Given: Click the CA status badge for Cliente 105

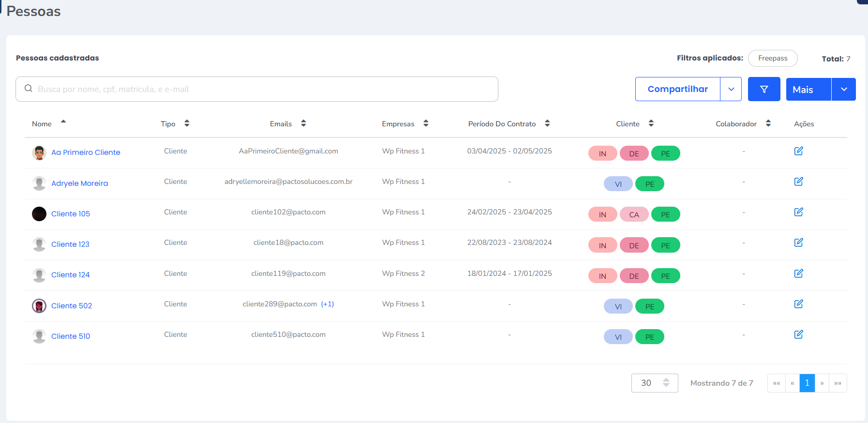Looking at the screenshot, I should [634, 214].
